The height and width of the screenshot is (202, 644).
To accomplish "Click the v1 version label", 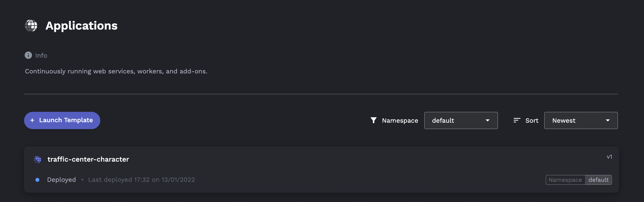I will tap(609, 157).
